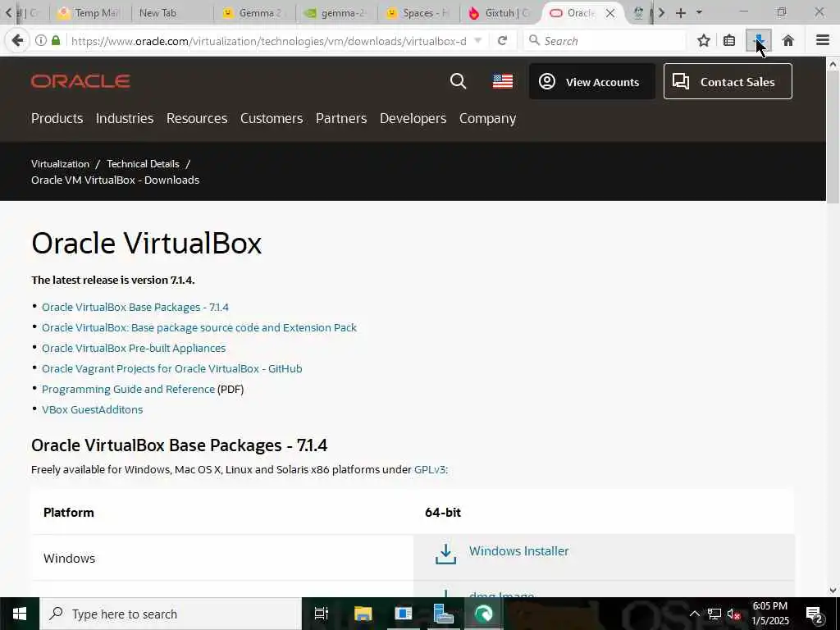Click Type here to search taskbar box

pyautogui.click(x=171, y=614)
